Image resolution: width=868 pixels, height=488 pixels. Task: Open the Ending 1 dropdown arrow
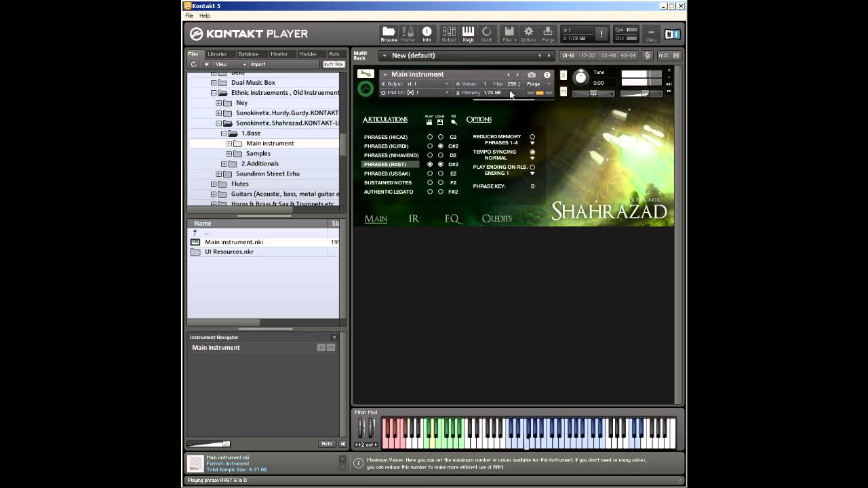[532, 173]
